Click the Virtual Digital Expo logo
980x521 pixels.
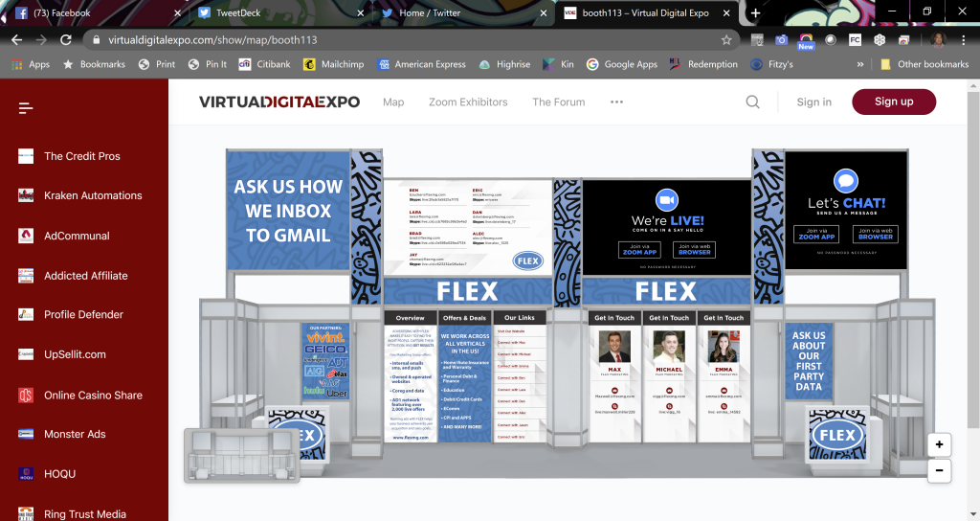coord(279,102)
